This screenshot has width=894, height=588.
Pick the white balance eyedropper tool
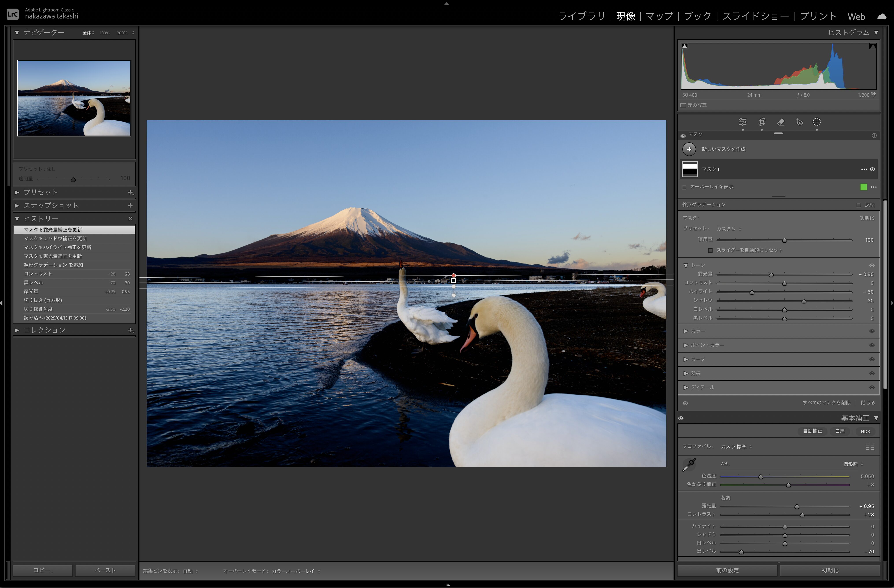(x=689, y=465)
